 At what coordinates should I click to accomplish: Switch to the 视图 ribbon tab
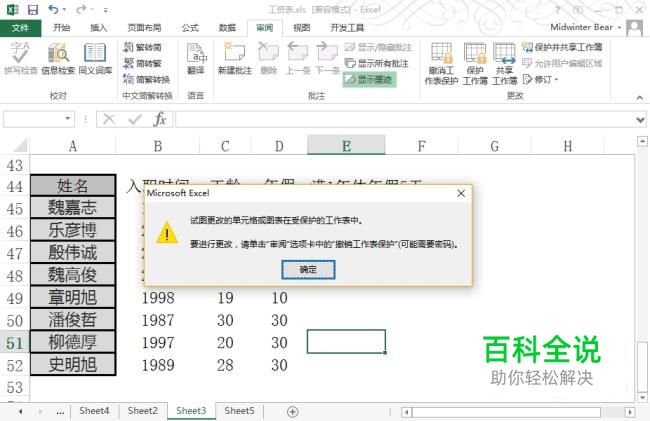pos(301,28)
